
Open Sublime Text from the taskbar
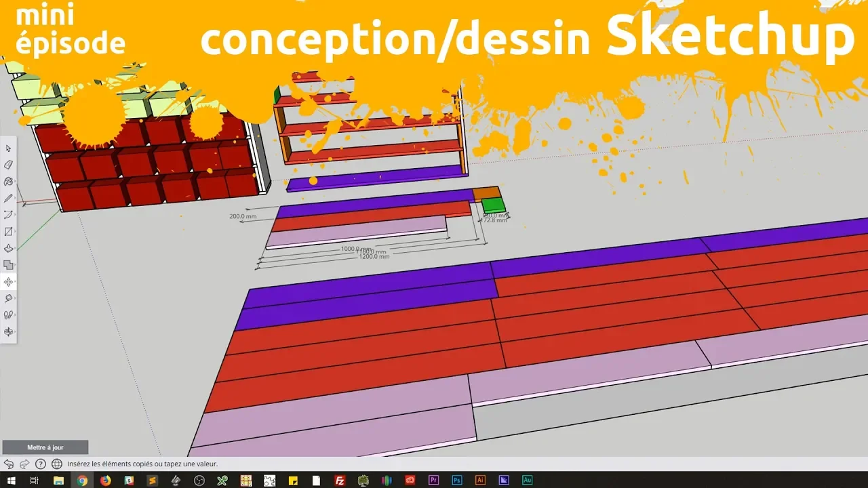click(153, 481)
